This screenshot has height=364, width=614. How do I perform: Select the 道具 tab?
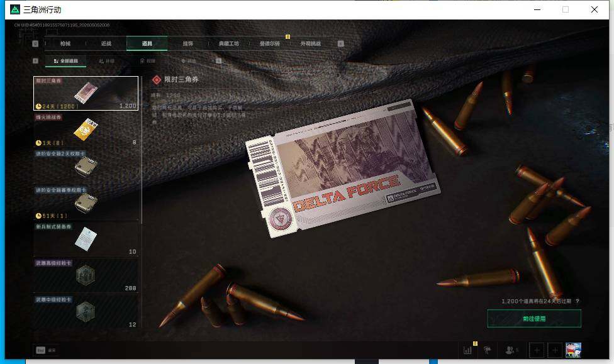click(147, 43)
